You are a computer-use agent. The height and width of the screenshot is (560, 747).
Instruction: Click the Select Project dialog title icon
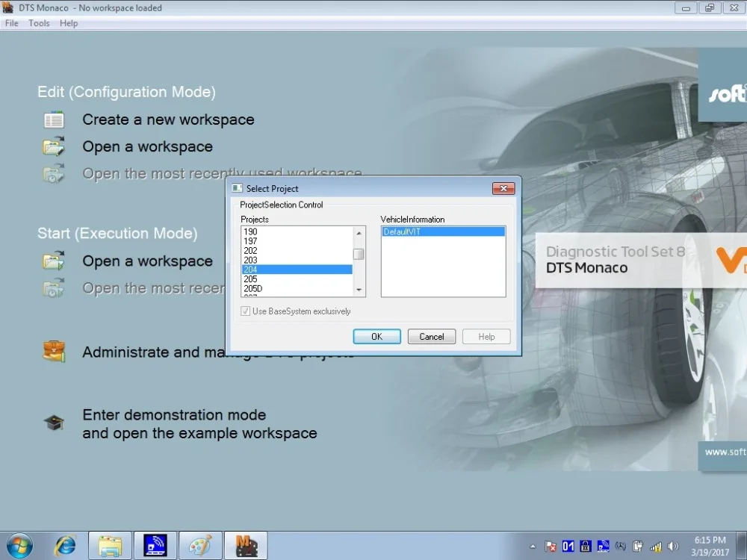237,188
